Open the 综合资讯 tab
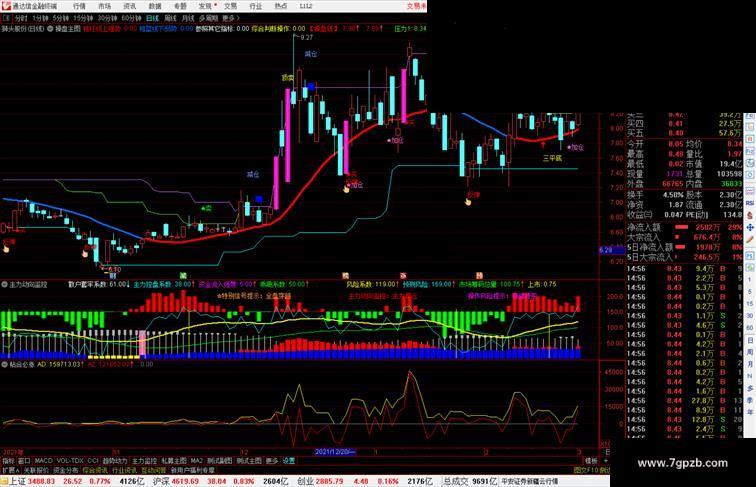 click(95, 470)
